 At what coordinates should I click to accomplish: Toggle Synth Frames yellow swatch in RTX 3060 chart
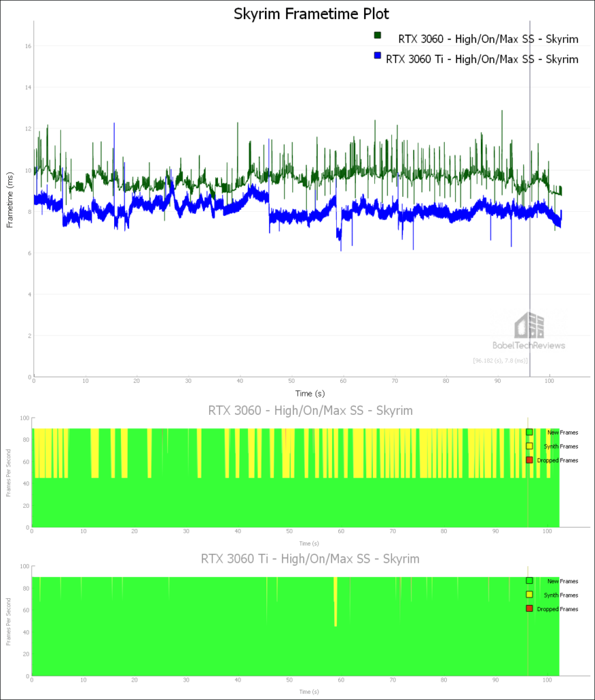pyautogui.click(x=529, y=446)
